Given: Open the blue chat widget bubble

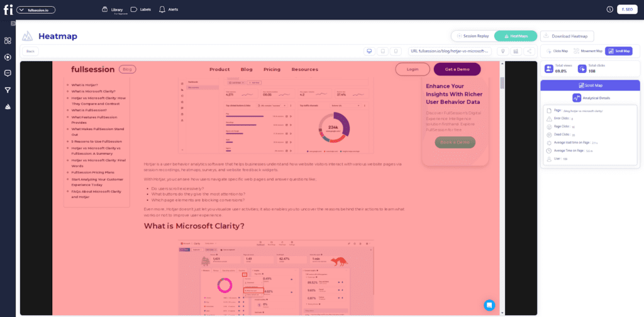Looking at the screenshot, I should pyautogui.click(x=489, y=304).
